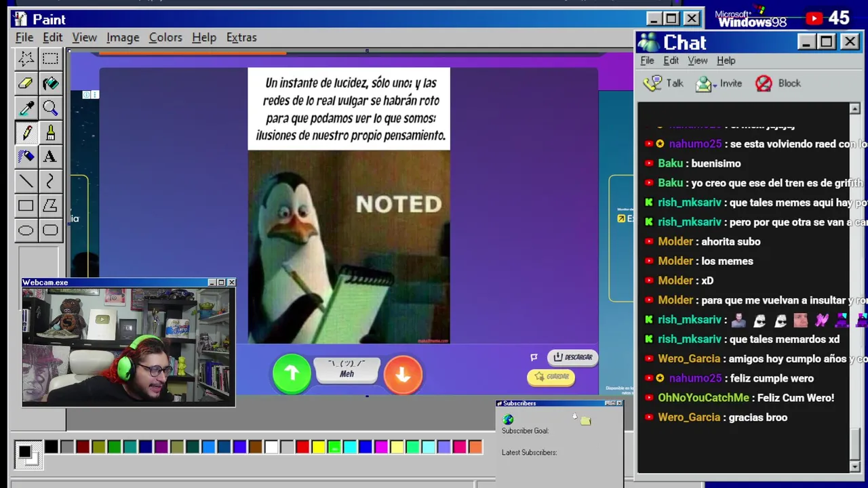868x488 pixels.
Task: Click the Windows98 logo
Action: pos(751,18)
